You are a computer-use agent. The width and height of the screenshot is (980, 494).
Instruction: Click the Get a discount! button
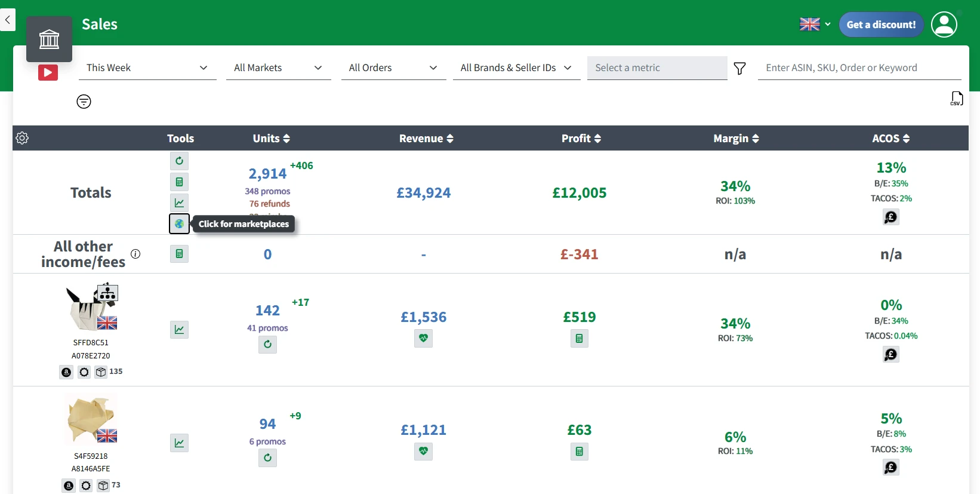click(x=882, y=24)
